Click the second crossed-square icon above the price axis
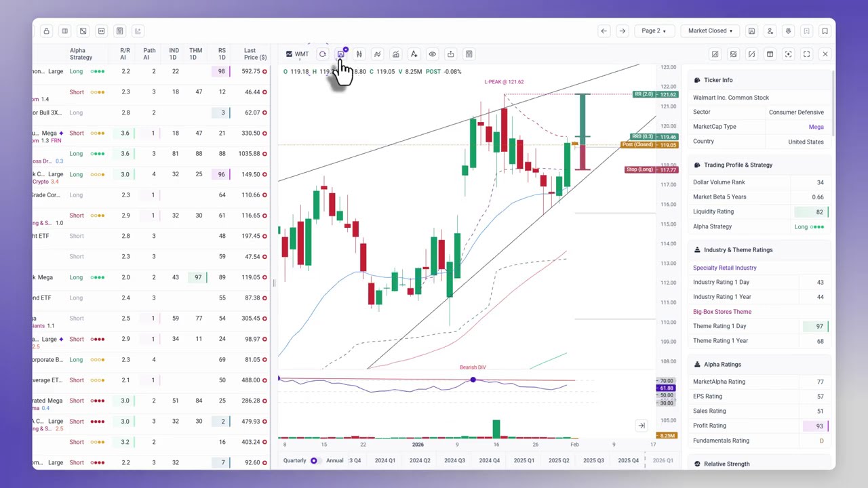Image resolution: width=868 pixels, height=488 pixels. pos(733,54)
